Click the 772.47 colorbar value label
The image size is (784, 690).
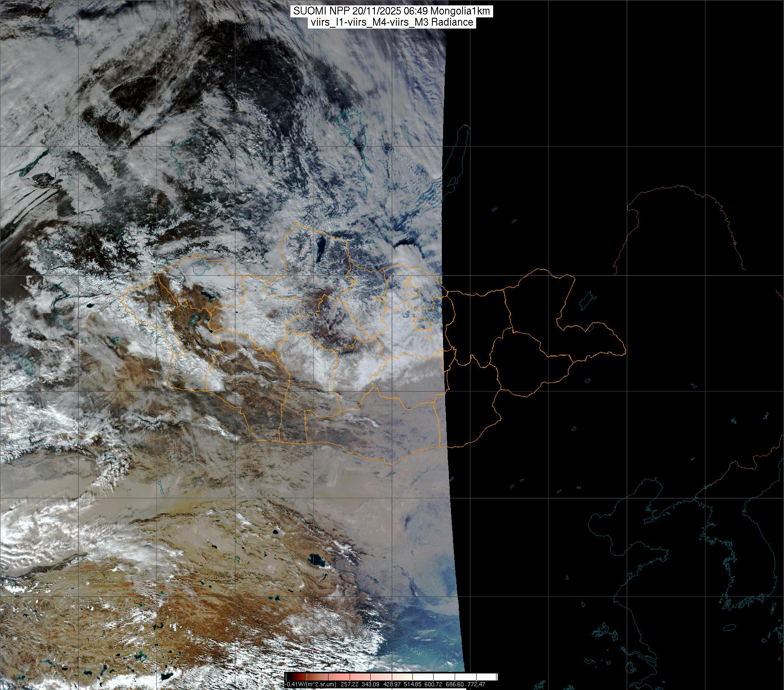click(476, 684)
